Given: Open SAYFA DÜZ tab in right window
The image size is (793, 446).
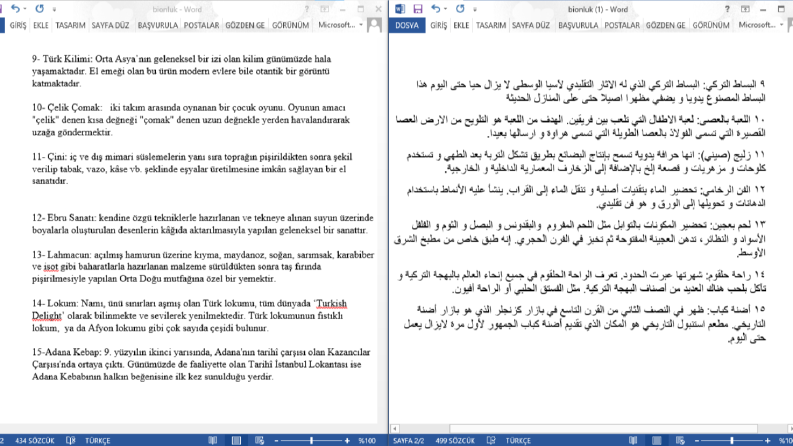Looking at the screenshot, I should coord(531,25).
